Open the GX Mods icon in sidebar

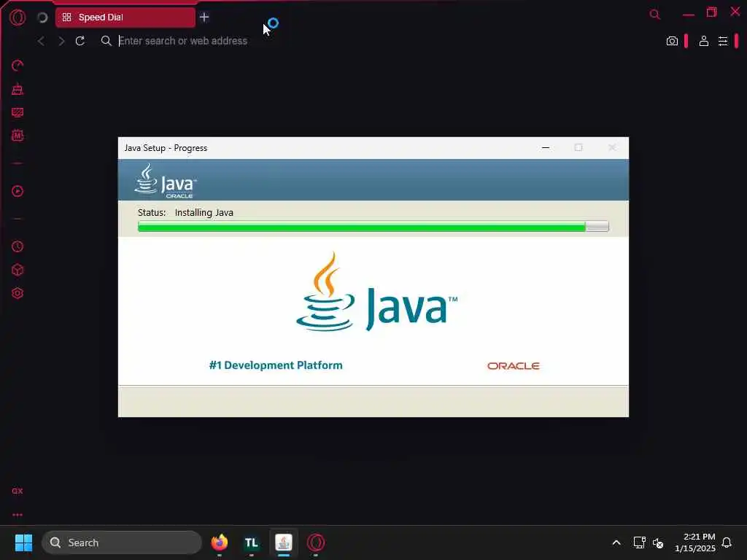click(x=18, y=135)
